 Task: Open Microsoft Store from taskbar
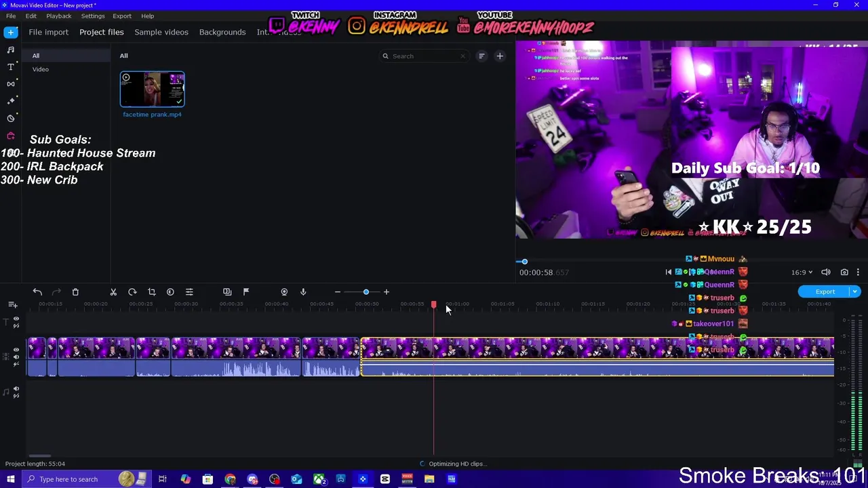coord(208,479)
